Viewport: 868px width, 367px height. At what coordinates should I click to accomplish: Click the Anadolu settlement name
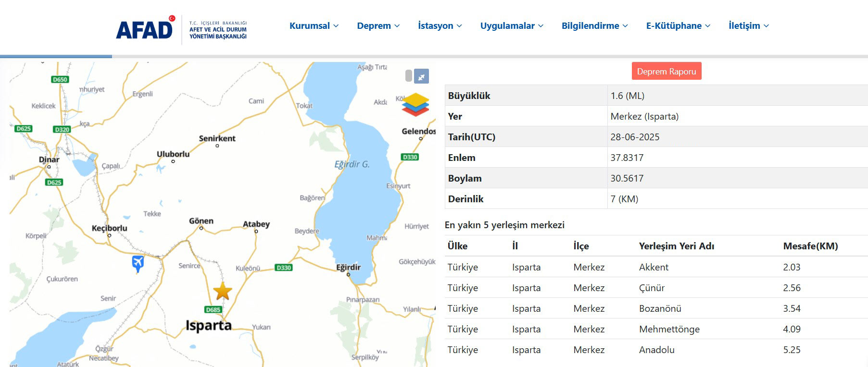pyautogui.click(x=657, y=350)
